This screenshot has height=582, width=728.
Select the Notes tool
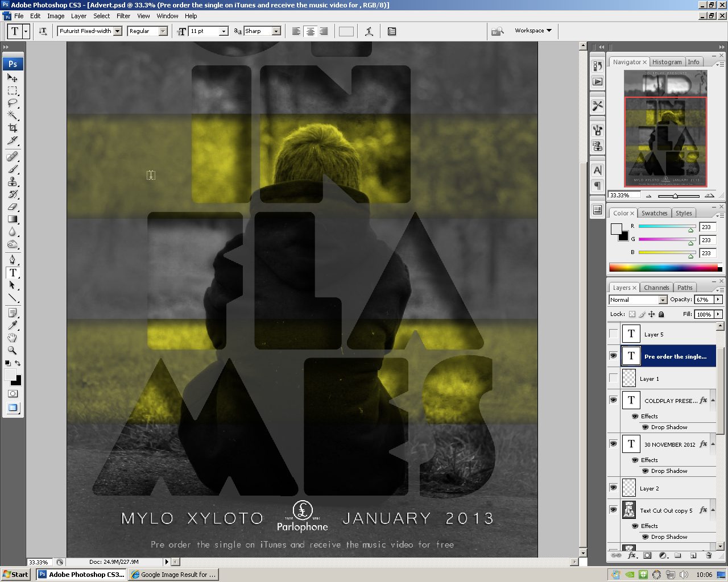click(x=13, y=313)
